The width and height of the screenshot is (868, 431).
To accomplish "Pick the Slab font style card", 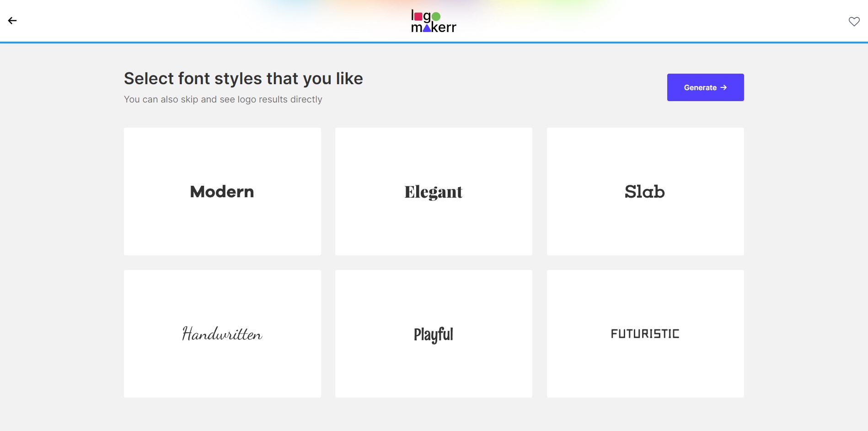I will pyautogui.click(x=645, y=191).
